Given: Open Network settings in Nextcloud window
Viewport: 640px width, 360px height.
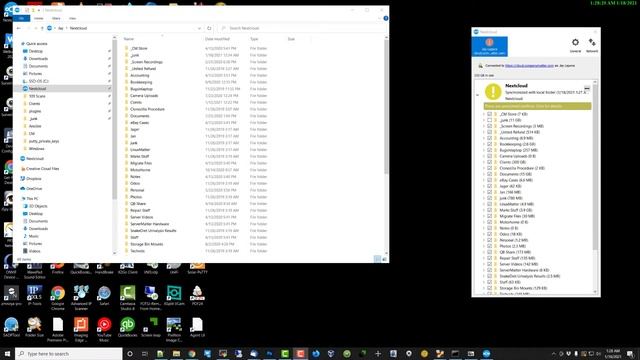Looking at the screenshot, I should click(x=592, y=45).
